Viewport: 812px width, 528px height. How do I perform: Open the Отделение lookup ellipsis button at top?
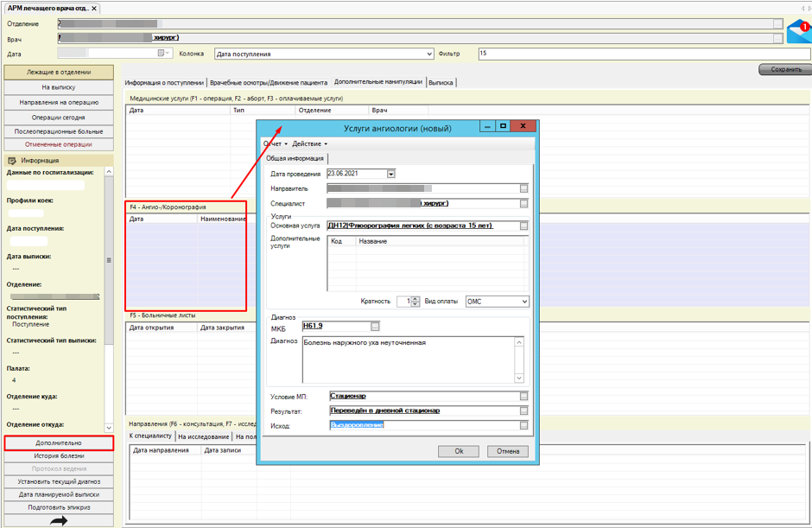[777, 24]
